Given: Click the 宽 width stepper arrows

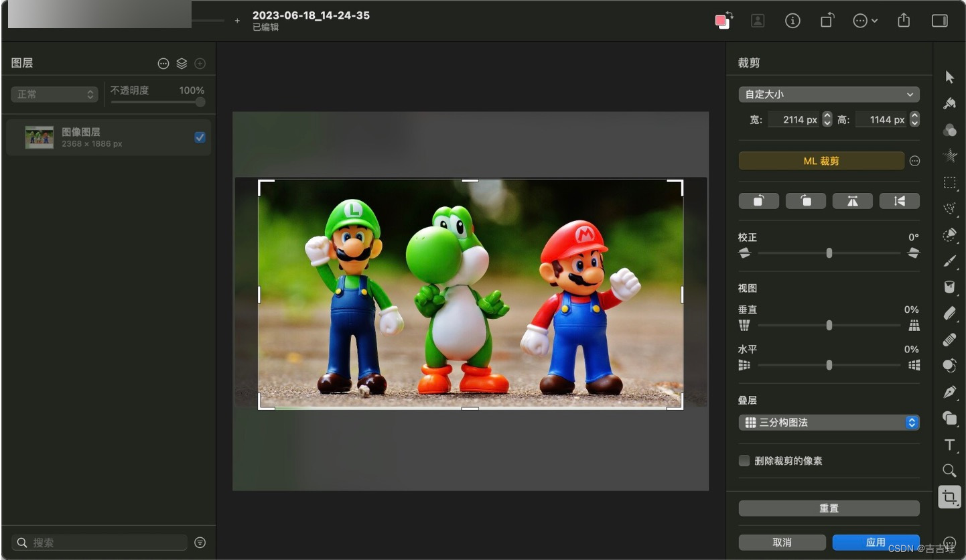Looking at the screenshot, I should coord(827,120).
